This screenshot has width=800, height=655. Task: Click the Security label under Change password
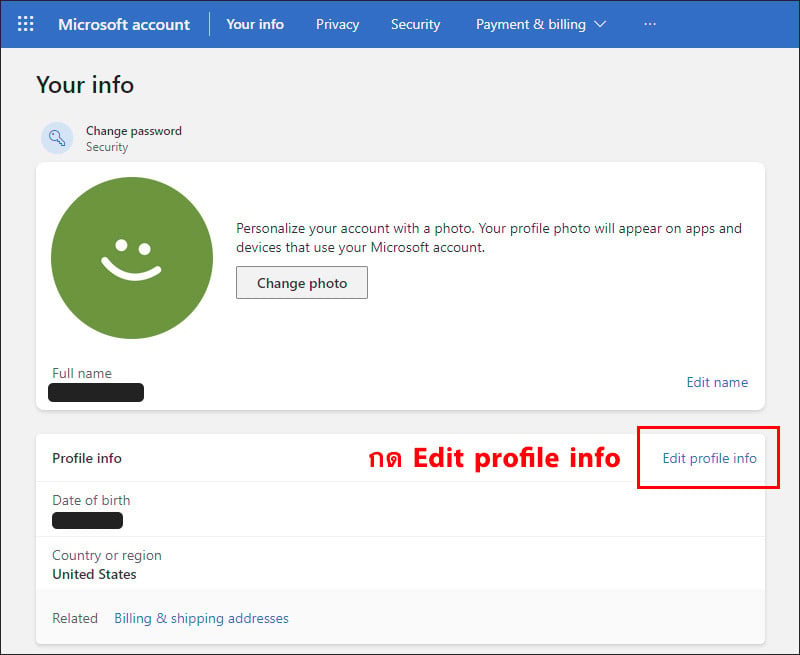pyautogui.click(x=107, y=147)
